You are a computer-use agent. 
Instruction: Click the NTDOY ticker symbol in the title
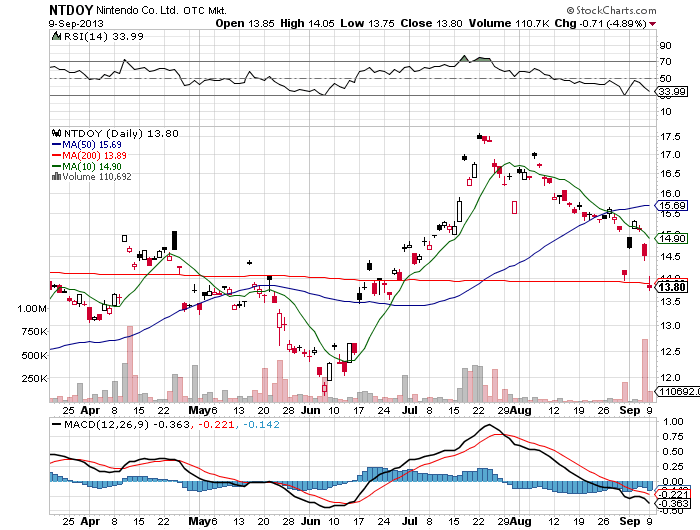click(71, 10)
